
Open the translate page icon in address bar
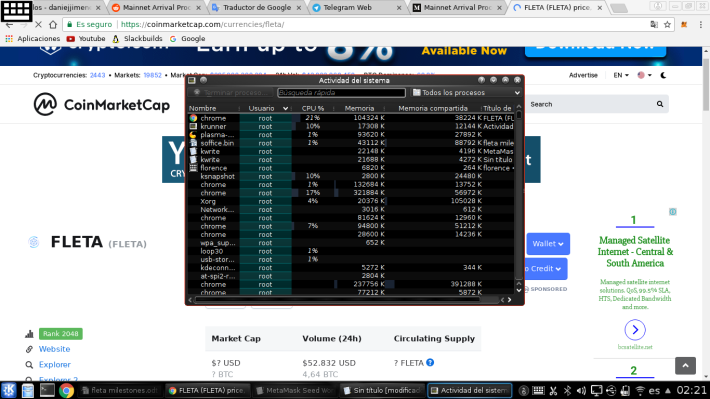tap(654, 24)
